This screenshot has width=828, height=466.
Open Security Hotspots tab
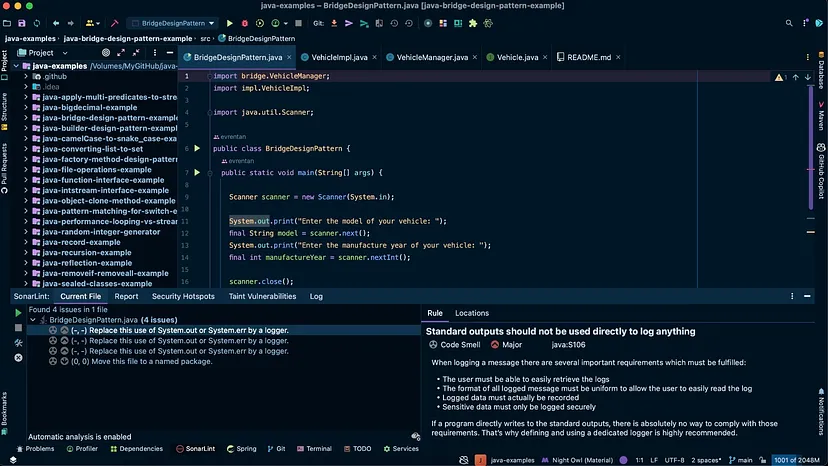(183, 296)
